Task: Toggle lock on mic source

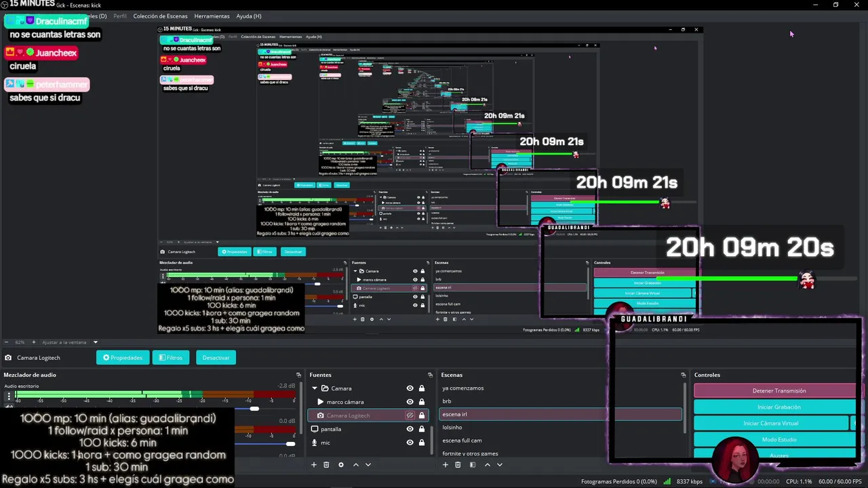Action: (422, 443)
